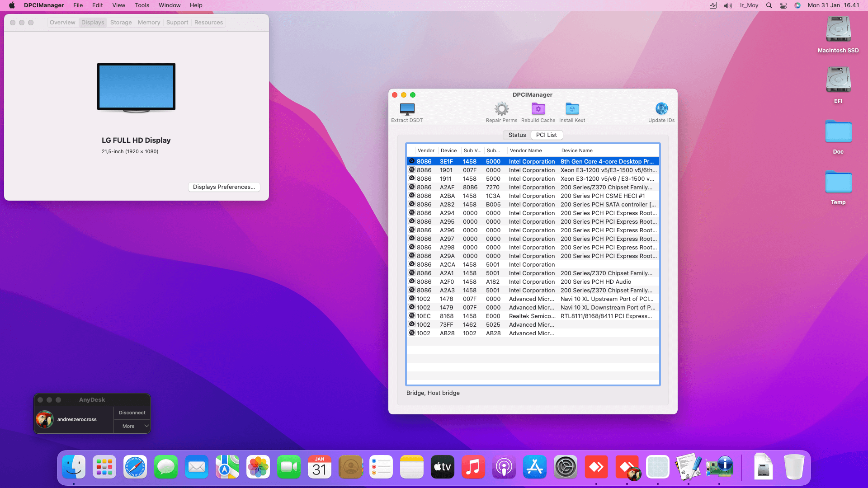Expand the AnyDesk More dropdown
The width and height of the screenshot is (868, 488).
pyautogui.click(x=132, y=426)
